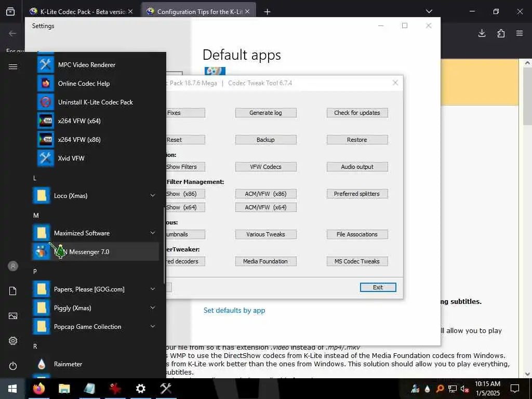
Task: Open Preferred splitters
Action: click(x=357, y=194)
